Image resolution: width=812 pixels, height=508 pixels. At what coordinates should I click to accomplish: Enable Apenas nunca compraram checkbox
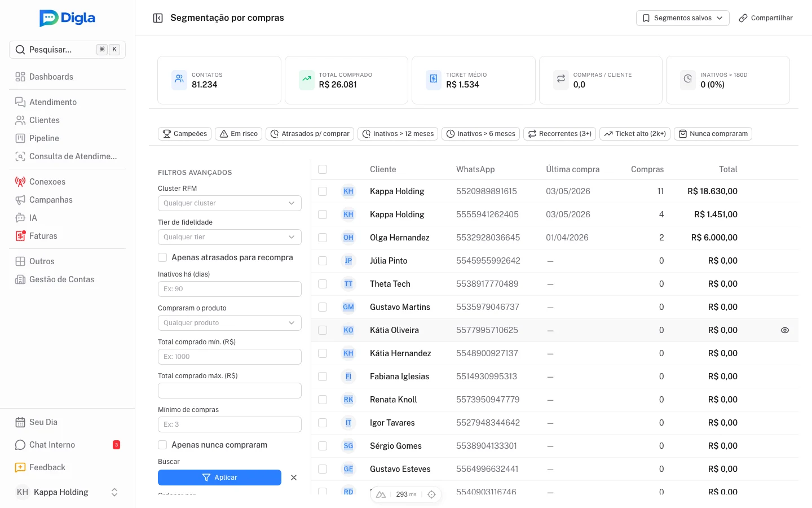point(162,445)
